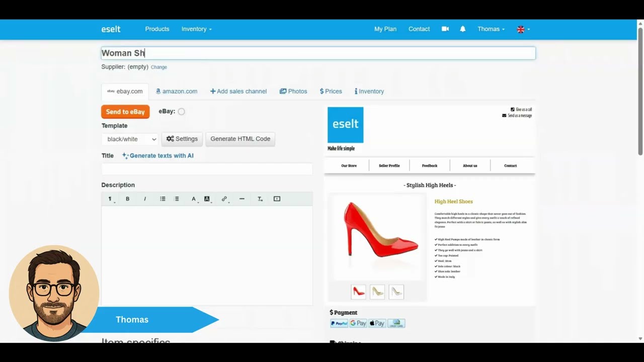The width and height of the screenshot is (644, 362).
Task: Toggle the eBay status radio circle
Action: (181, 112)
